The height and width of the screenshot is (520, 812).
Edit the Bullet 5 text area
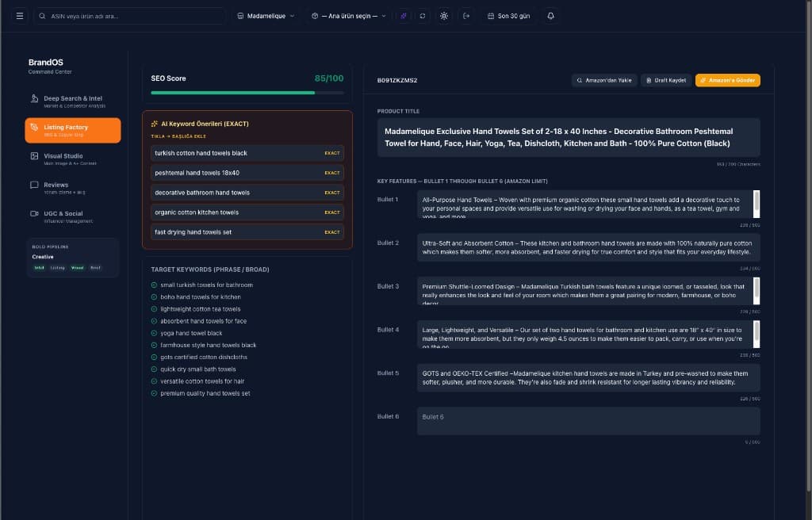(588, 377)
